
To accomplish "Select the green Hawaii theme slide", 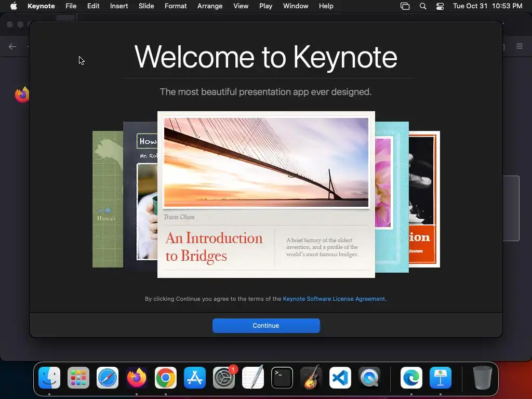I will click(x=108, y=199).
